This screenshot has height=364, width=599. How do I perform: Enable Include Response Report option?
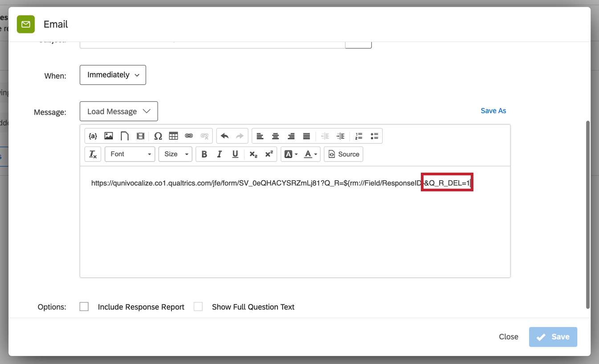[x=84, y=306]
